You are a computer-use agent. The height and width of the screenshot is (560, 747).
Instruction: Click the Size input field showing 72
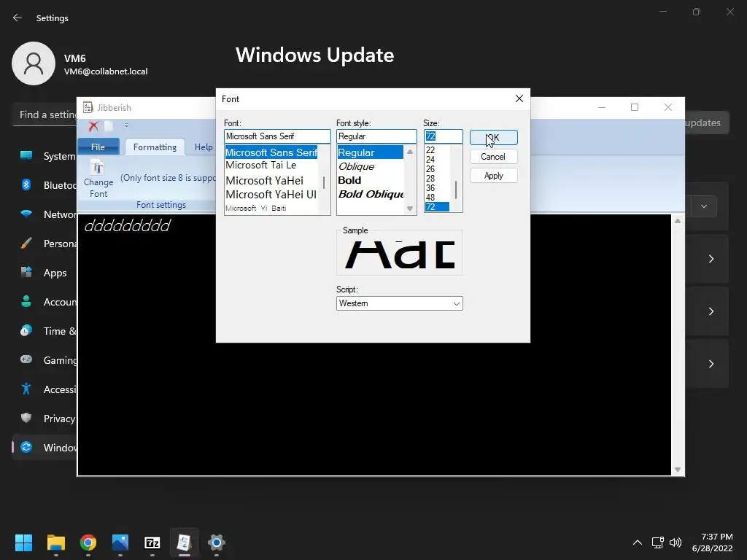[x=443, y=136]
